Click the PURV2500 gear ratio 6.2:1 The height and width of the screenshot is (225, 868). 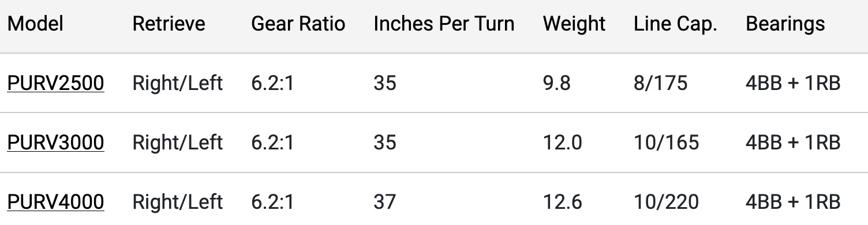click(273, 83)
